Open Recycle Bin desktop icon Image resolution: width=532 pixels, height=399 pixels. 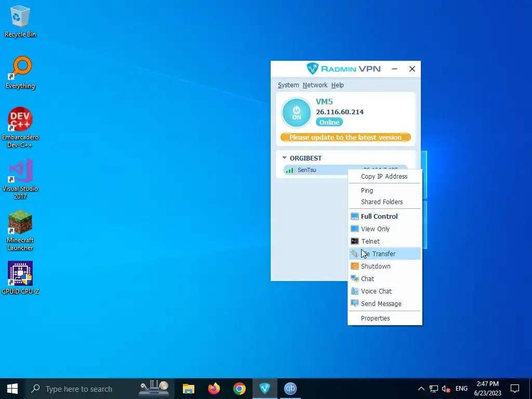(20, 21)
